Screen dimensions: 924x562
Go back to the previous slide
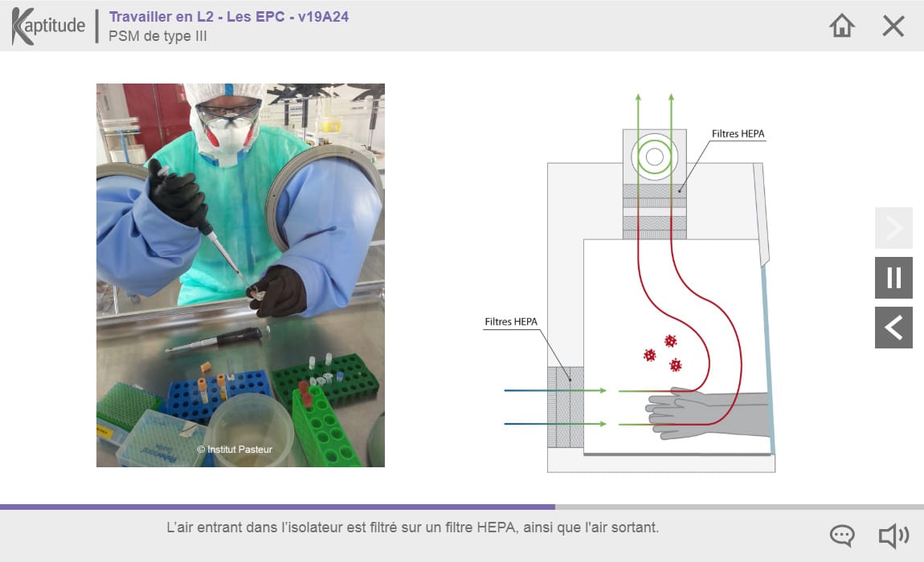[x=893, y=328]
